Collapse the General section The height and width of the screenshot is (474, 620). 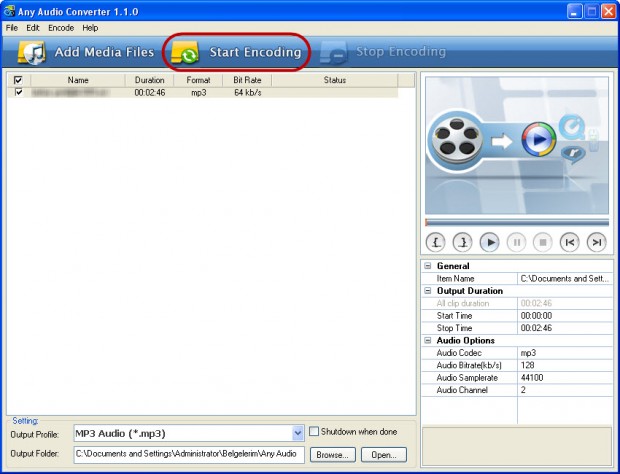point(427,266)
